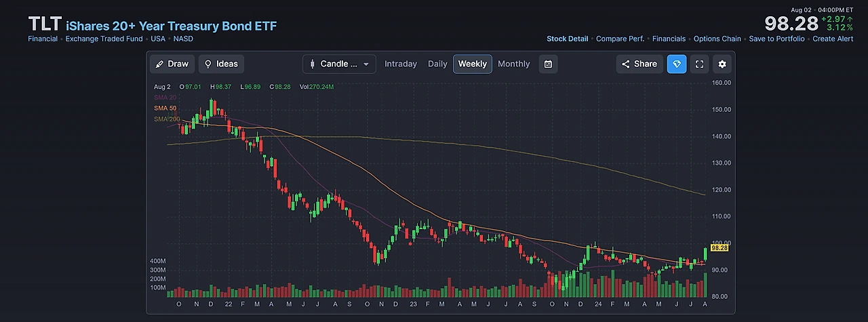Switch to the Daily timeframe
The height and width of the screenshot is (322, 868).
pos(437,64)
